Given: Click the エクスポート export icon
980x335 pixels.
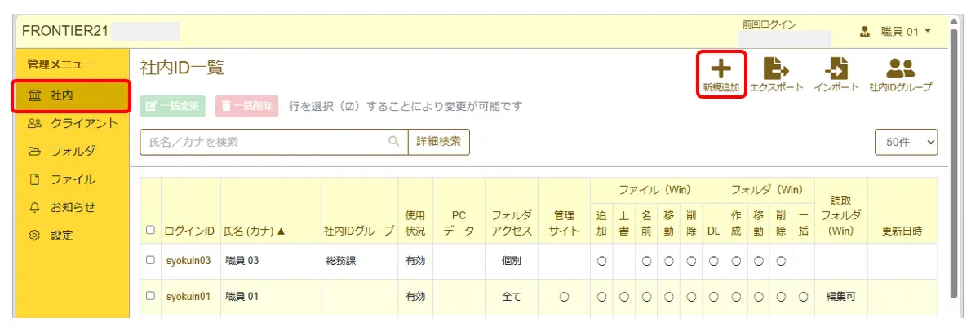Looking at the screenshot, I should tap(775, 69).
